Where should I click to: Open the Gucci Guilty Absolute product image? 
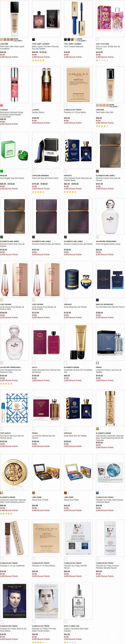46,342
